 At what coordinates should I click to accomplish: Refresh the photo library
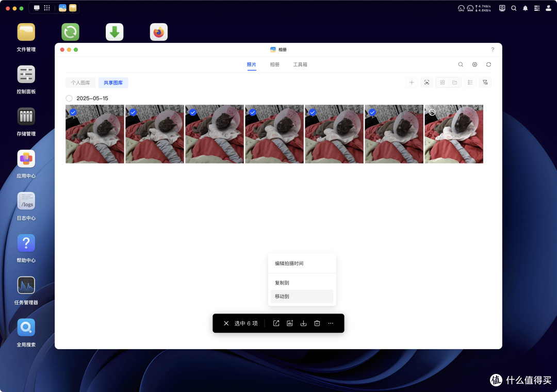[489, 64]
